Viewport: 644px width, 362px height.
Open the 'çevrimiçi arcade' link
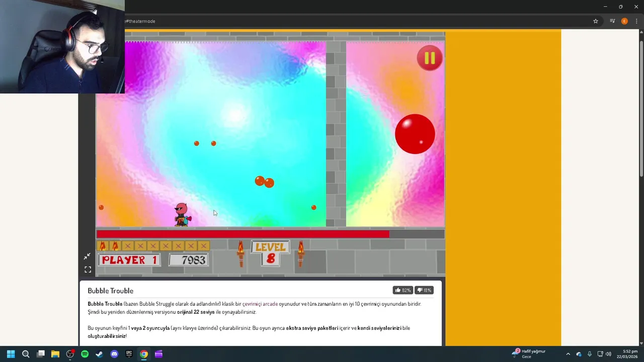(x=260, y=304)
